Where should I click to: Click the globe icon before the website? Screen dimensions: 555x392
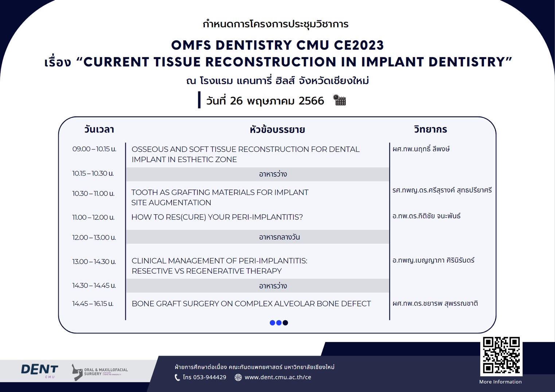(238, 377)
